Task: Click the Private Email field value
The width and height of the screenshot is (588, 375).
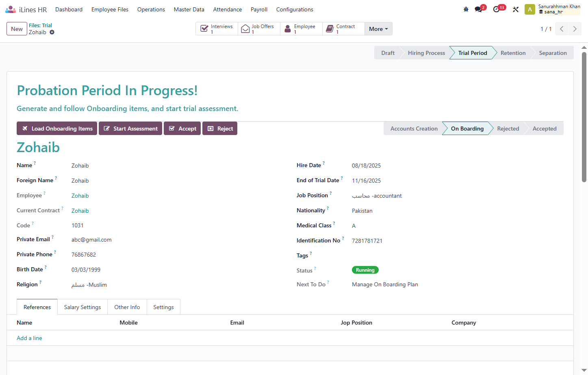Action: [91, 240]
